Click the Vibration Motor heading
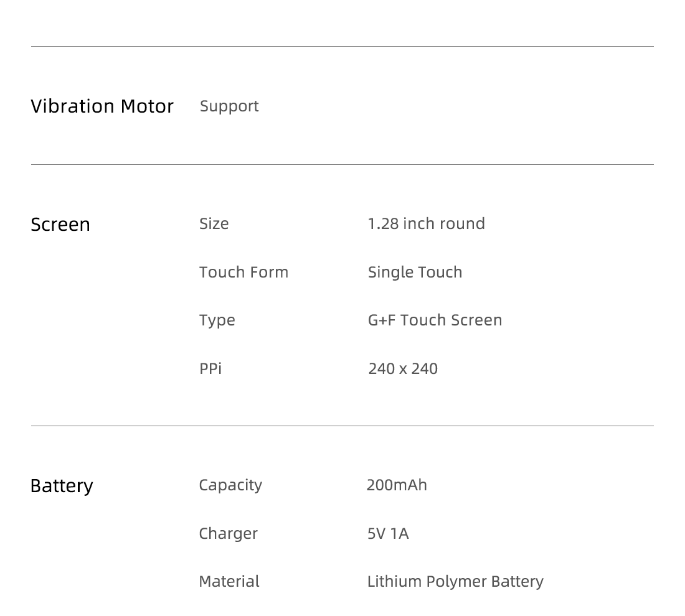The height and width of the screenshot is (616, 685). 102,106
